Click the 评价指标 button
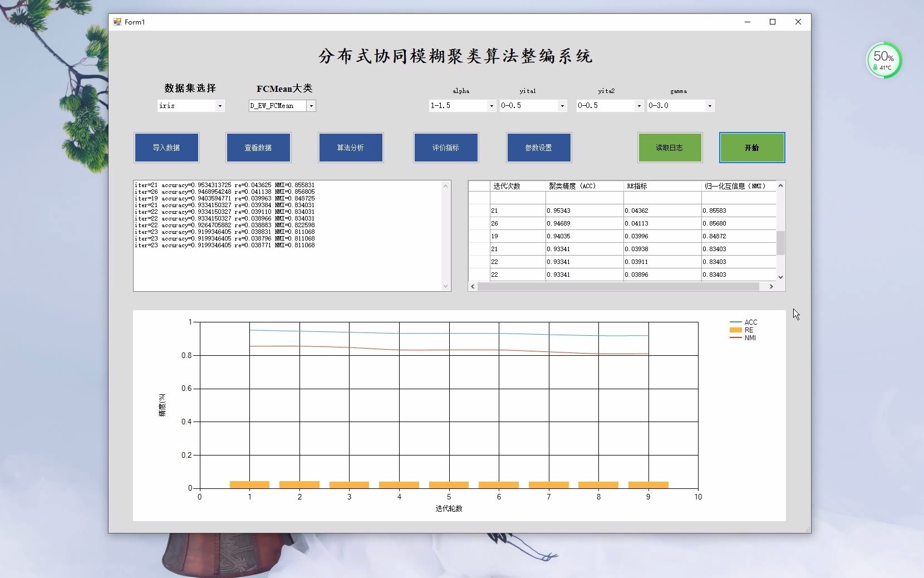 [445, 147]
